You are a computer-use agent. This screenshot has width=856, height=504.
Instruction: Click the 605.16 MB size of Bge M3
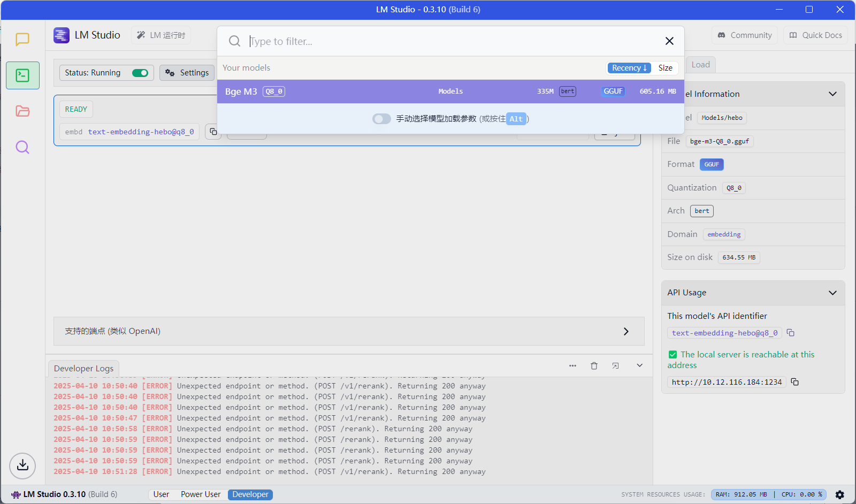click(658, 91)
